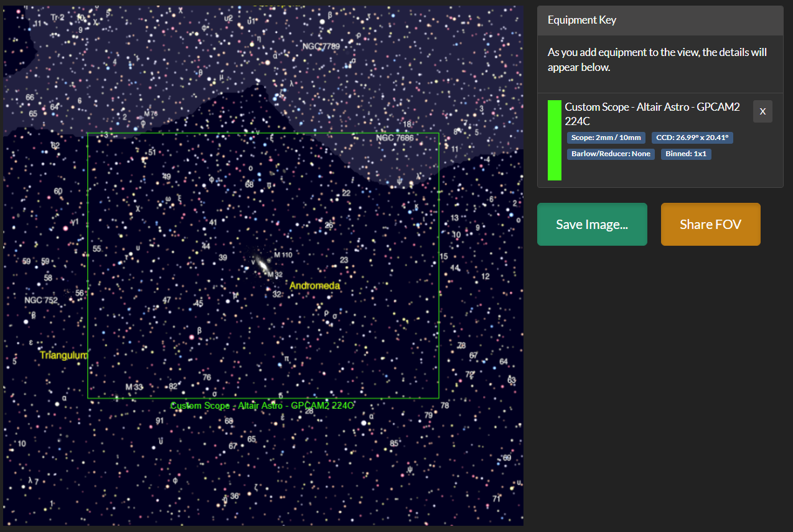This screenshot has width=793, height=532.
Task: Click the green FOV caption below rectangle
Action: (x=262, y=406)
